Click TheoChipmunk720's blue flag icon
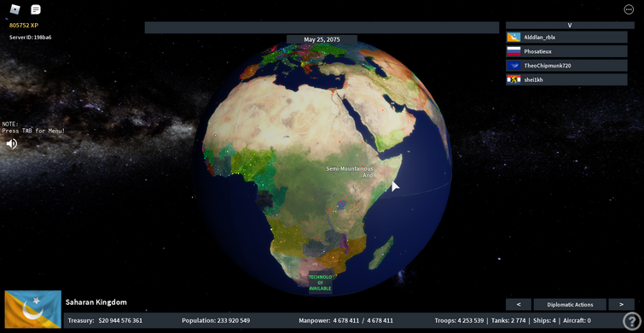The image size is (644, 333). (x=513, y=66)
